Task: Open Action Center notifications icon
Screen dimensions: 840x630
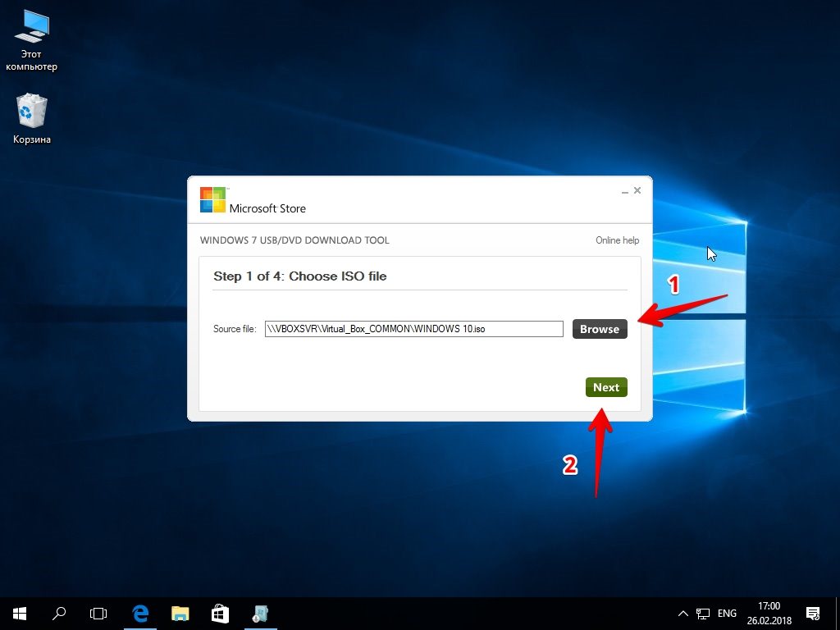Action: click(x=813, y=614)
